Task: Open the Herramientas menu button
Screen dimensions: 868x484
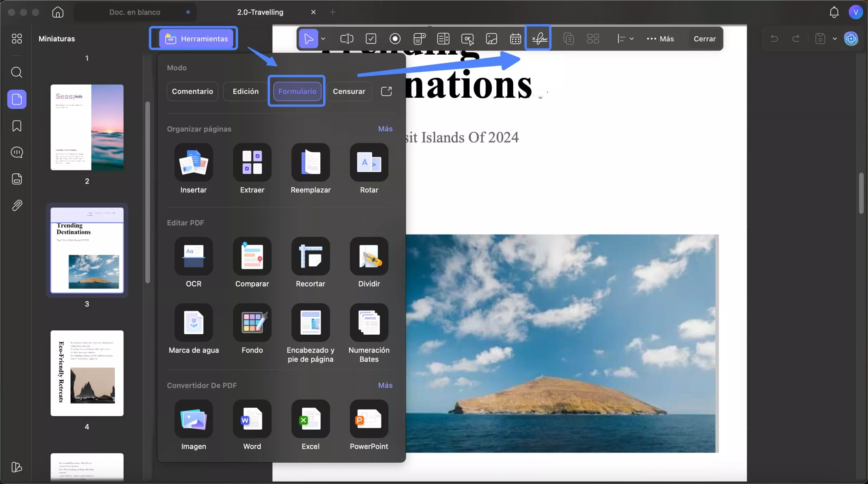Action: tap(196, 39)
